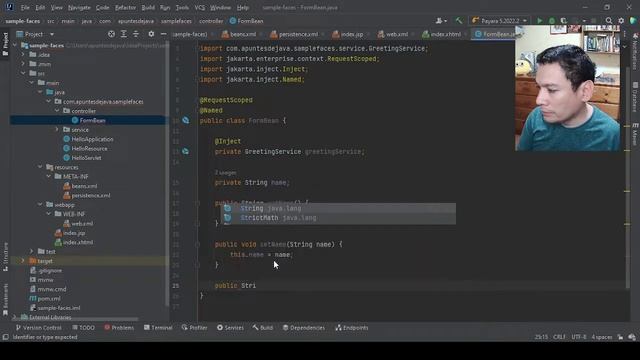Viewport: 640px width, 360px height.
Task: Expand the .idea folder
Action: tap(23, 55)
